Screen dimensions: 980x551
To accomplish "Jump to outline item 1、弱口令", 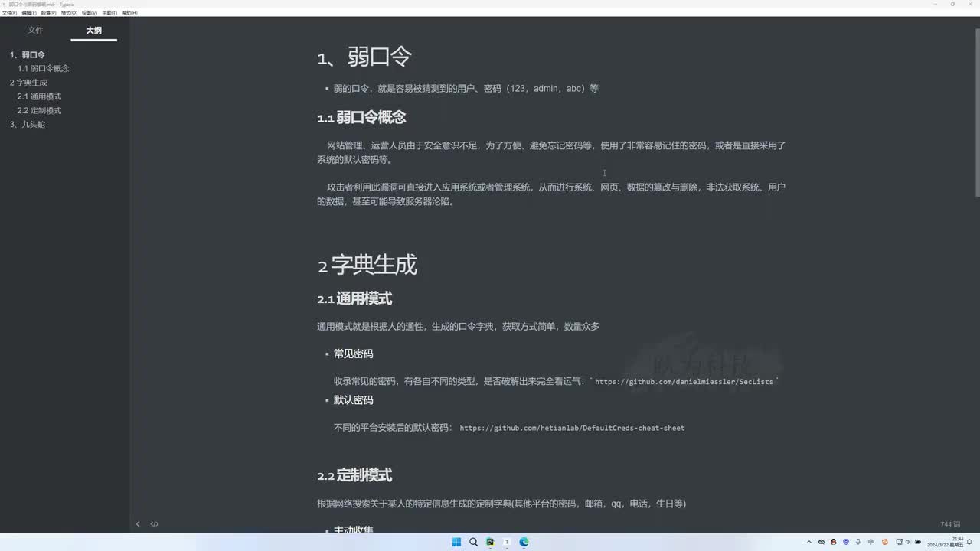I will point(28,55).
